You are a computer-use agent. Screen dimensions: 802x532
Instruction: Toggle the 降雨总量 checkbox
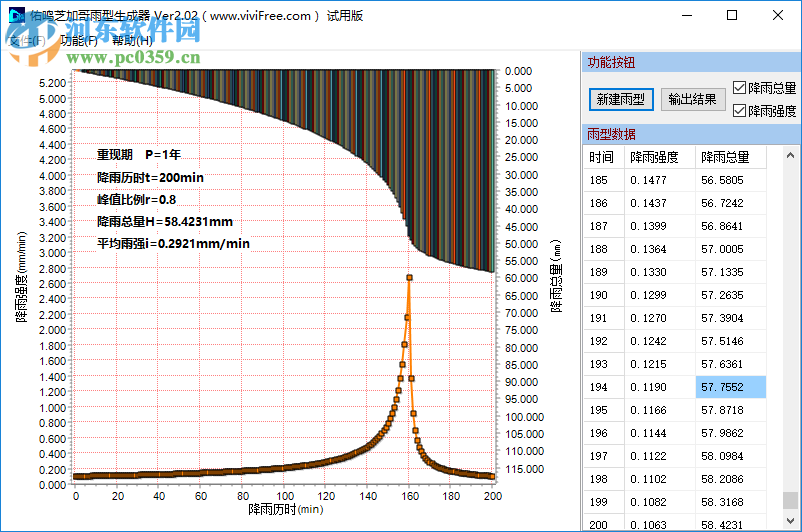pos(739,88)
